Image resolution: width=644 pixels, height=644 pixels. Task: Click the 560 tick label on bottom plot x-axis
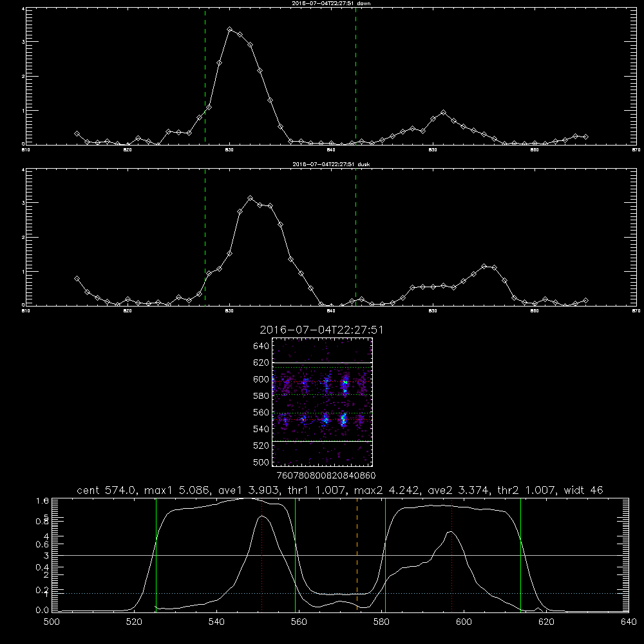[x=299, y=622]
